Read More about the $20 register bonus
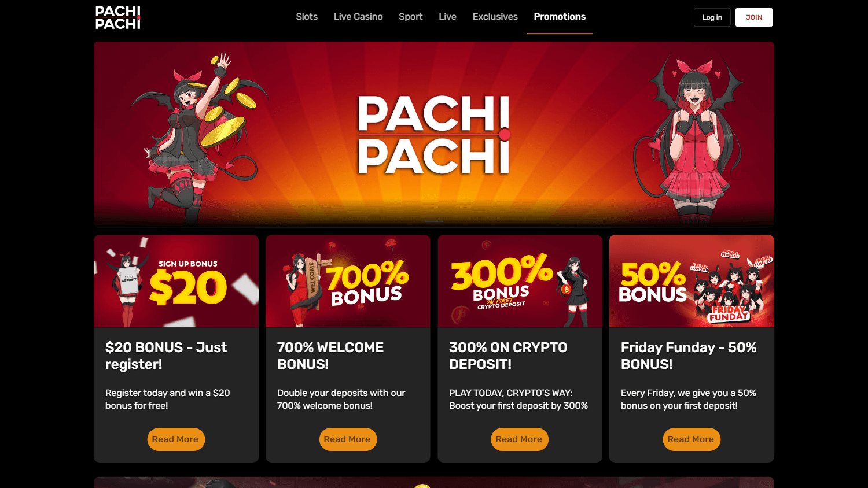 (176, 439)
